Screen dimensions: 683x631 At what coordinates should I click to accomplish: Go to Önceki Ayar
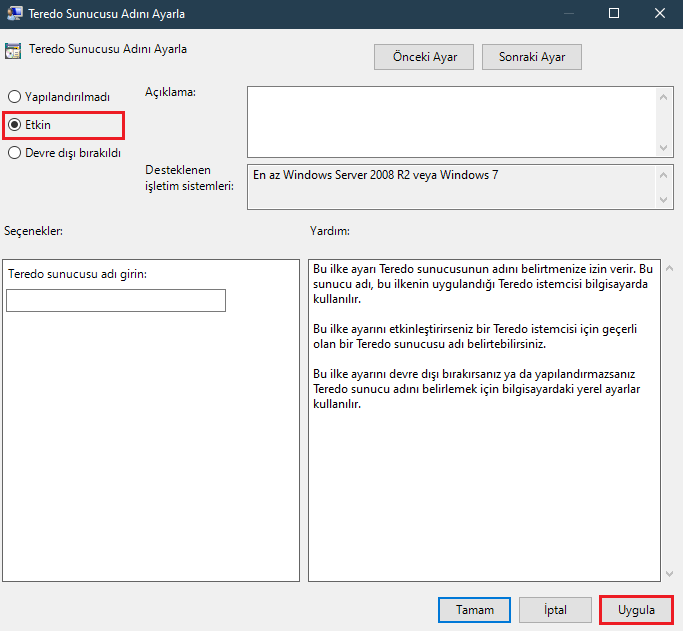pyautogui.click(x=423, y=57)
